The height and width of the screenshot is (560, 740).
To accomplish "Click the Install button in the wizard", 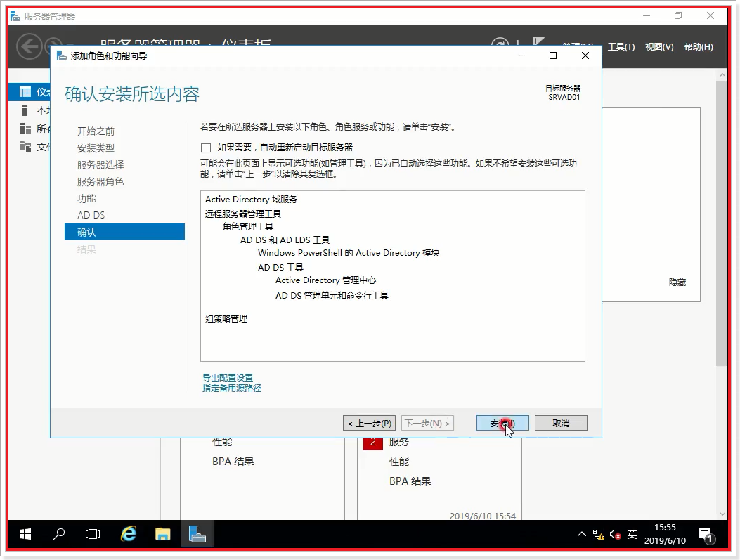I will (x=502, y=423).
